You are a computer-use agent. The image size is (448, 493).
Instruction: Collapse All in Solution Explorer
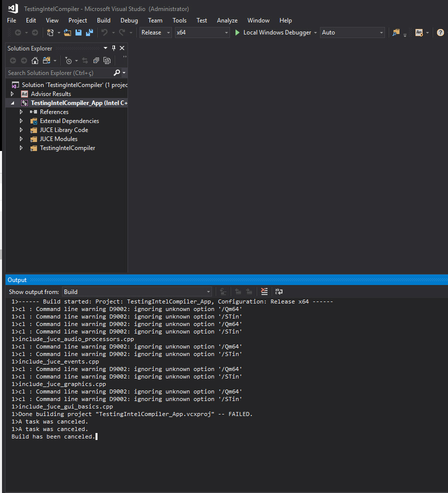click(96, 60)
